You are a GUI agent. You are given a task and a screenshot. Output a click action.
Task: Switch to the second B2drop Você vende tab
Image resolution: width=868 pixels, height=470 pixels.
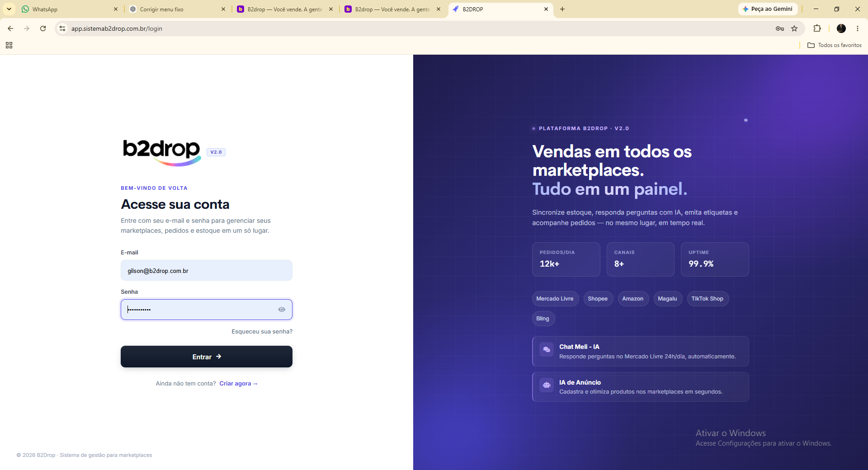tap(392, 9)
